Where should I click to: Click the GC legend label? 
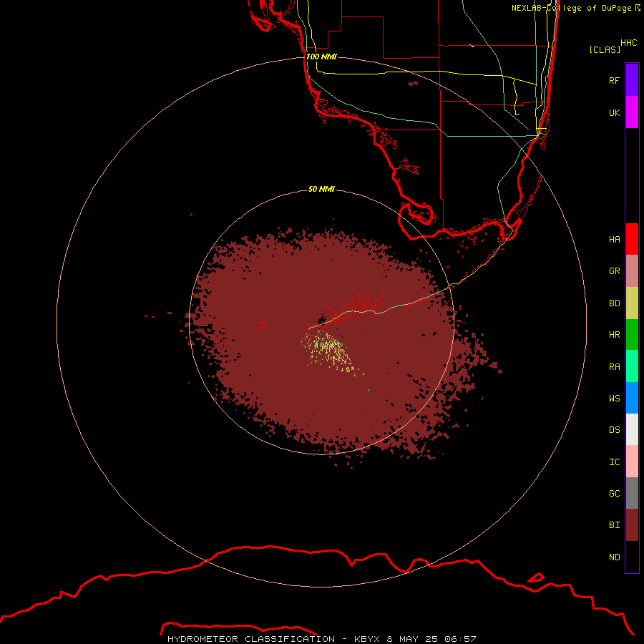coord(614,493)
